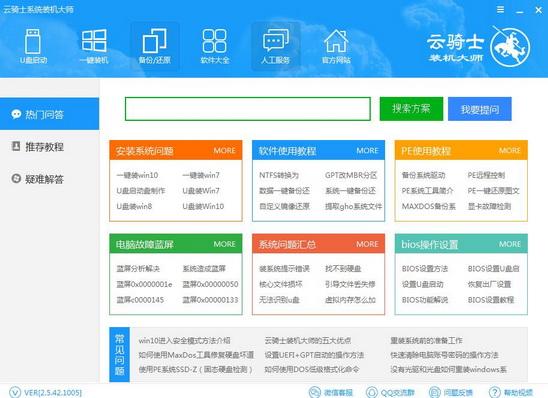
Task: Open the QQ交流群 icon at the bottom
Action: click(x=371, y=392)
